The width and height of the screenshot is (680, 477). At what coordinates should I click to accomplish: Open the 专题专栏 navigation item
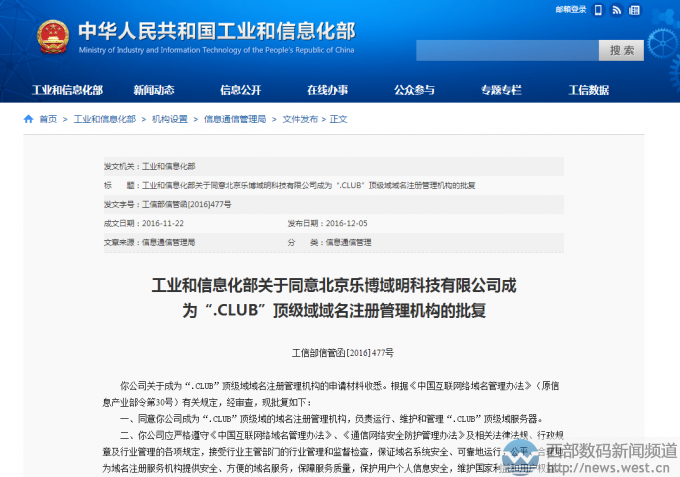click(501, 90)
